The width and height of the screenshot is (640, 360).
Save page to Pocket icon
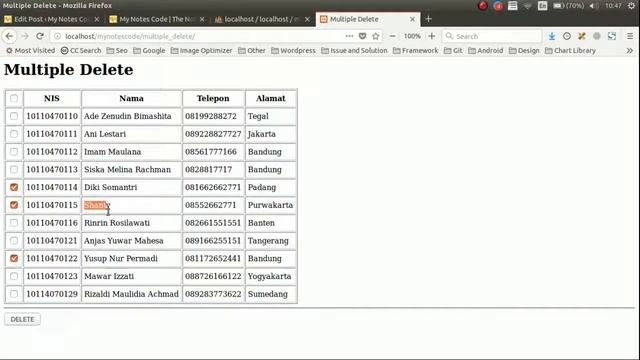362,36
